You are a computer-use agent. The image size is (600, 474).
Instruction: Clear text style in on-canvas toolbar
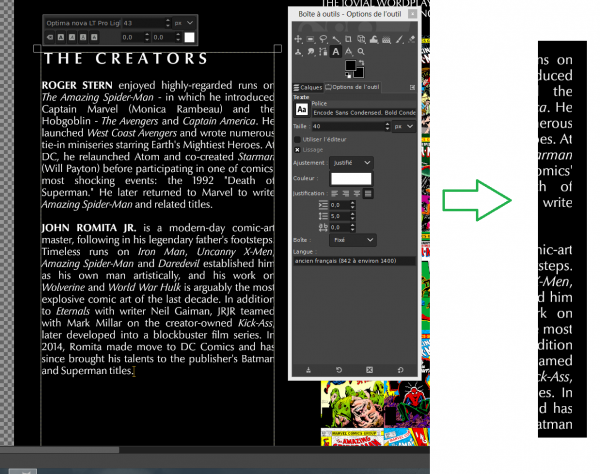point(50,37)
